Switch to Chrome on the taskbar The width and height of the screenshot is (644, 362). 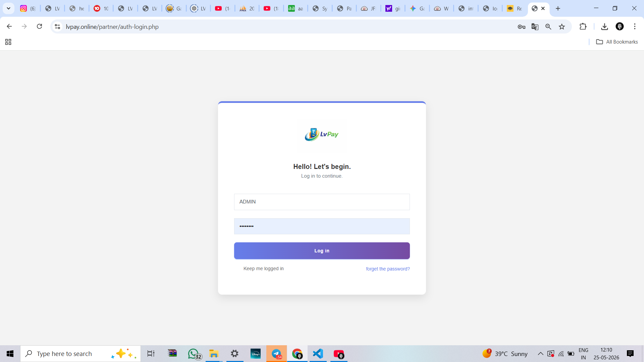(x=297, y=354)
